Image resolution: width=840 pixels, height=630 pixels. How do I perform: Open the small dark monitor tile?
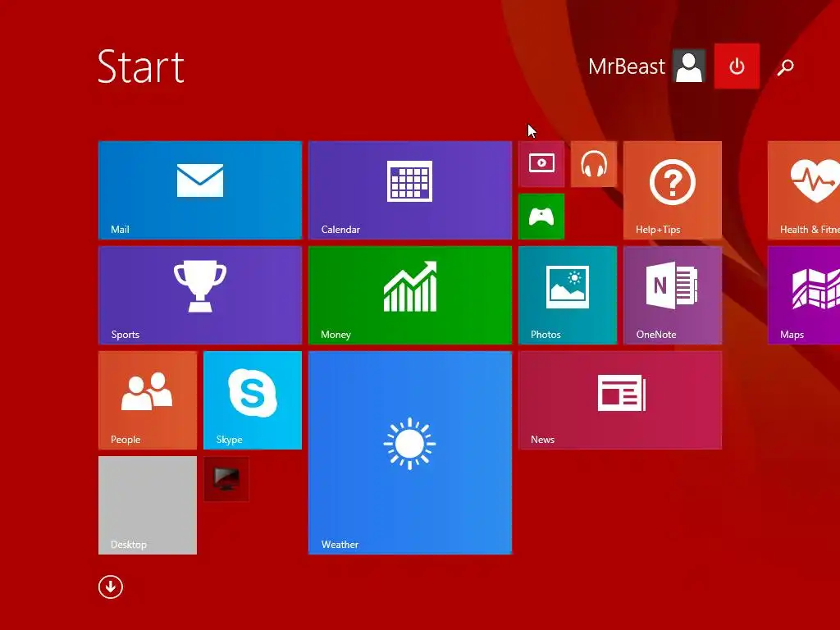point(226,479)
